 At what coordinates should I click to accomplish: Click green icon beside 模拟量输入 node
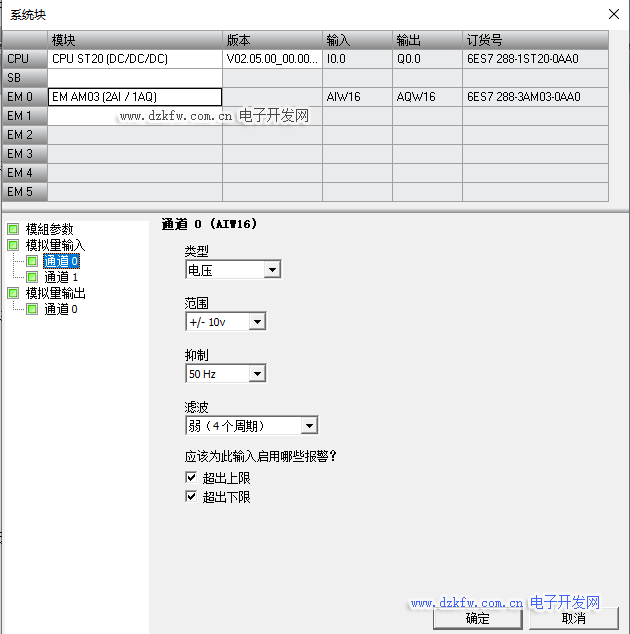point(14,245)
